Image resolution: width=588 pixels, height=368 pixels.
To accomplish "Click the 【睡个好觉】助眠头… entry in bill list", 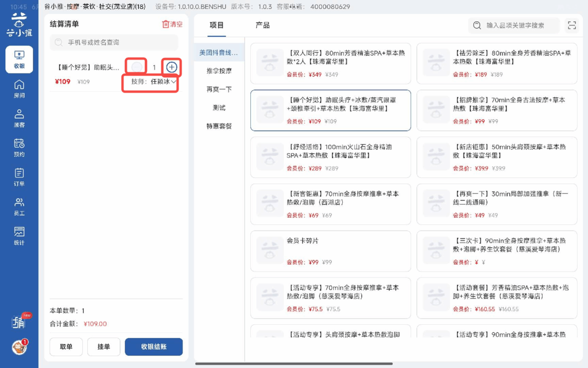I will [x=87, y=68].
